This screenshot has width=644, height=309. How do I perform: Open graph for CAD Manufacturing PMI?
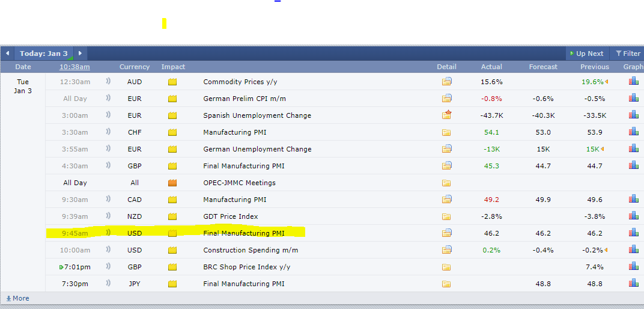click(633, 199)
